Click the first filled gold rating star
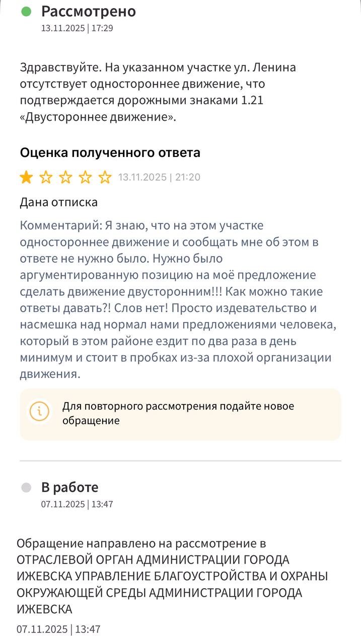This screenshot has height=644, width=361. pos(26,177)
